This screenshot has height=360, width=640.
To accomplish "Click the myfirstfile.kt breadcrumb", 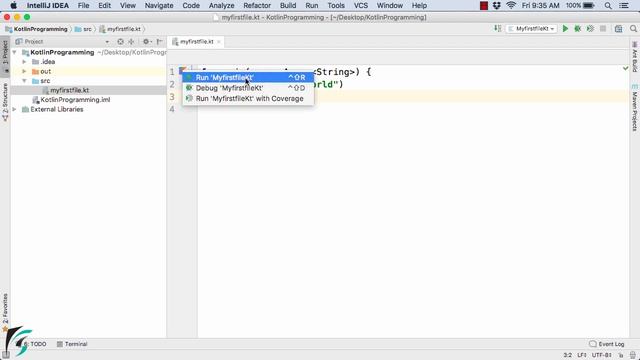I will click(x=120, y=29).
